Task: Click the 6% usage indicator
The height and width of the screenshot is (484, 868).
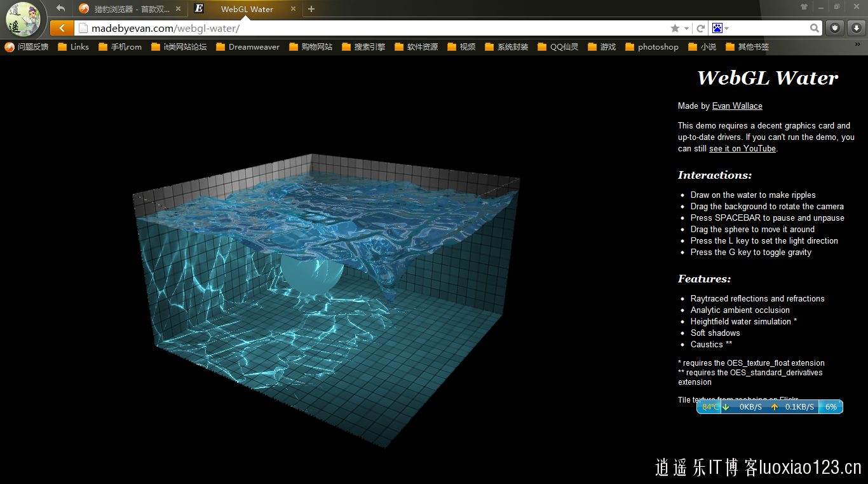Action: point(831,407)
